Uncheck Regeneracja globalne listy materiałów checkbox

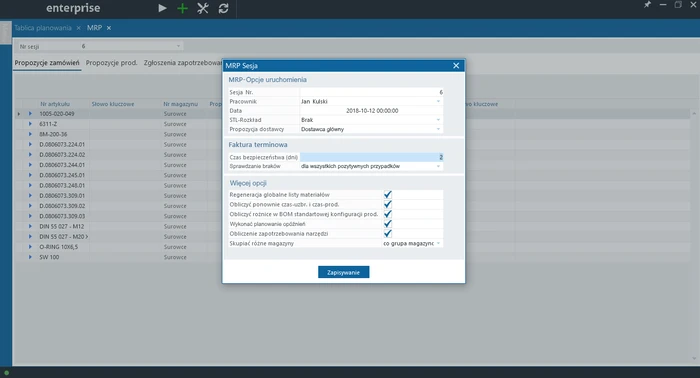pos(388,195)
